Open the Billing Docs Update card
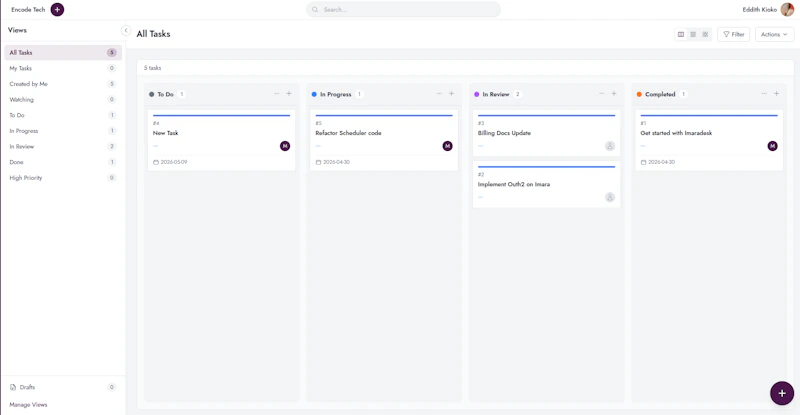This screenshot has width=800, height=415. (x=546, y=133)
